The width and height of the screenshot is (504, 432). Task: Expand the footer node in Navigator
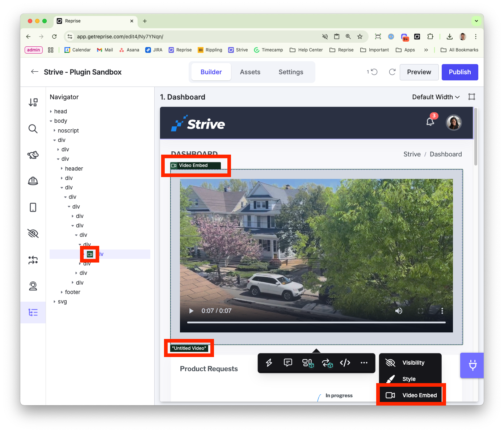[62, 292]
